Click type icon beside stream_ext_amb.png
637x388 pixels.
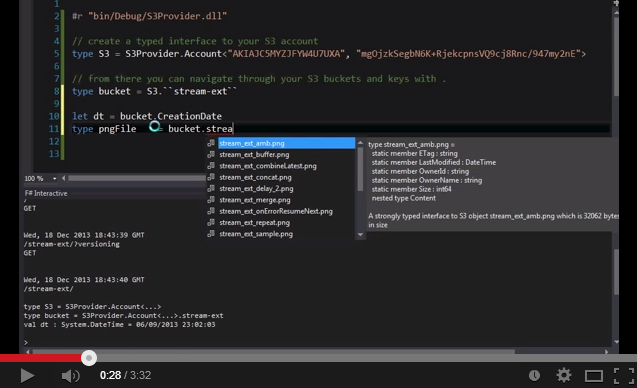click(211, 143)
